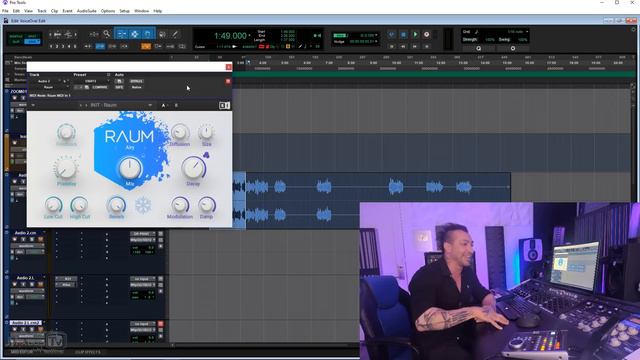Open the Clip menu
This screenshot has height=360, width=640.
pyautogui.click(x=54, y=11)
